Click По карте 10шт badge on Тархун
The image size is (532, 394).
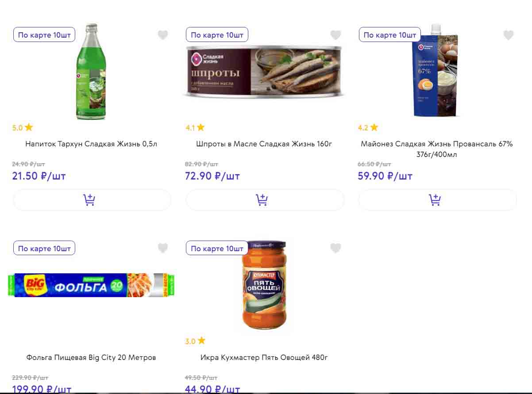click(44, 35)
